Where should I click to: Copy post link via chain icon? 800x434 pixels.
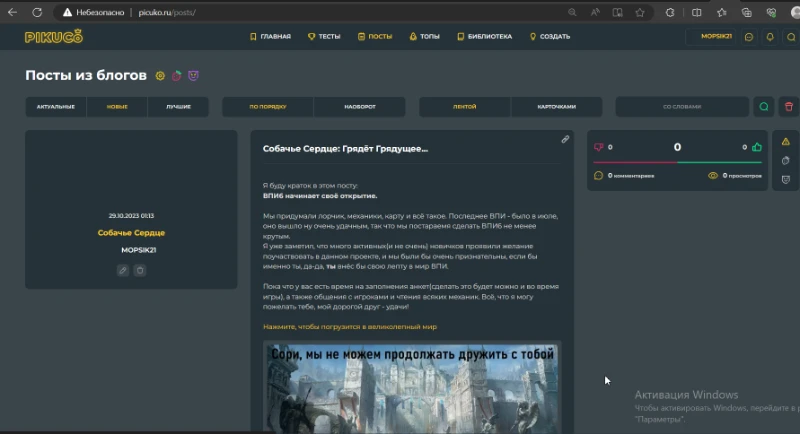[565, 139]
